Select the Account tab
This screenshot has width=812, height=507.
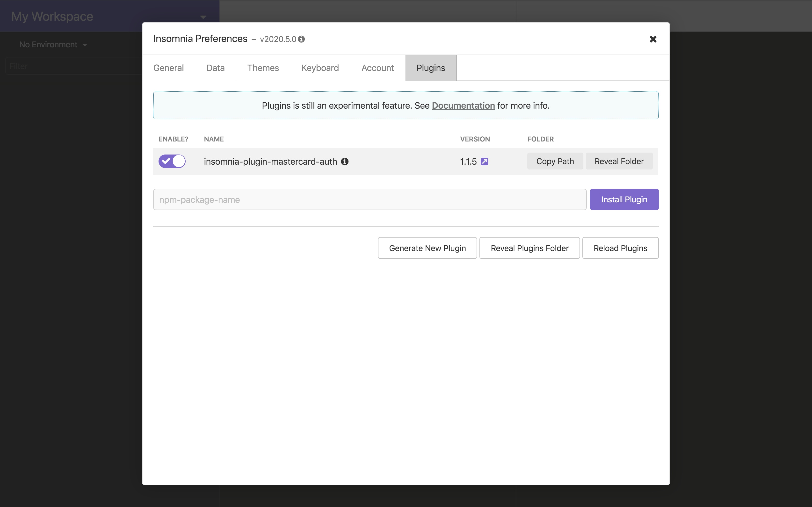377,68
